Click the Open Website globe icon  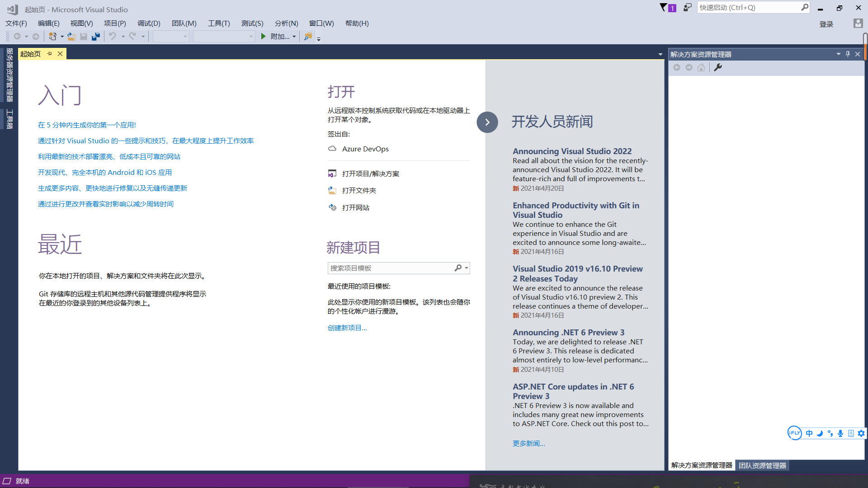coord(332,207)
